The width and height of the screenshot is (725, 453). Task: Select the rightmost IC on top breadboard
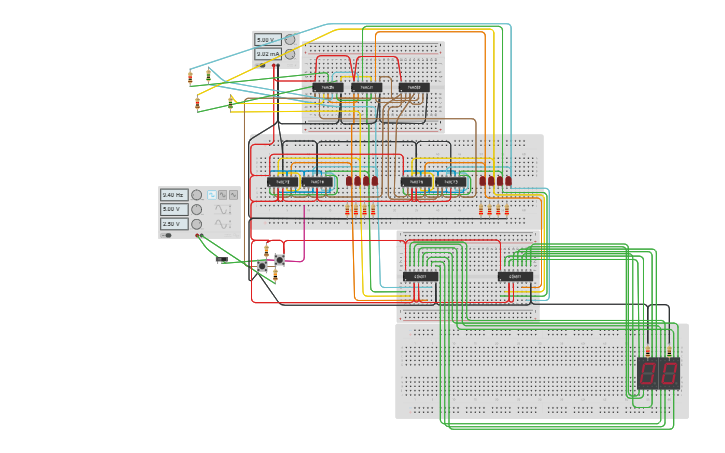click(414, 87)
